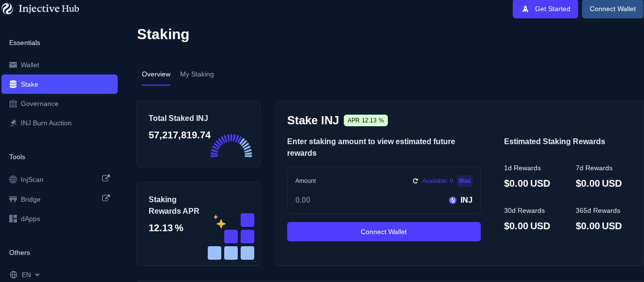Viewport: 644px width, 282px height.
Task: Click the Total Staked INJ gauge
Action: 231,146
